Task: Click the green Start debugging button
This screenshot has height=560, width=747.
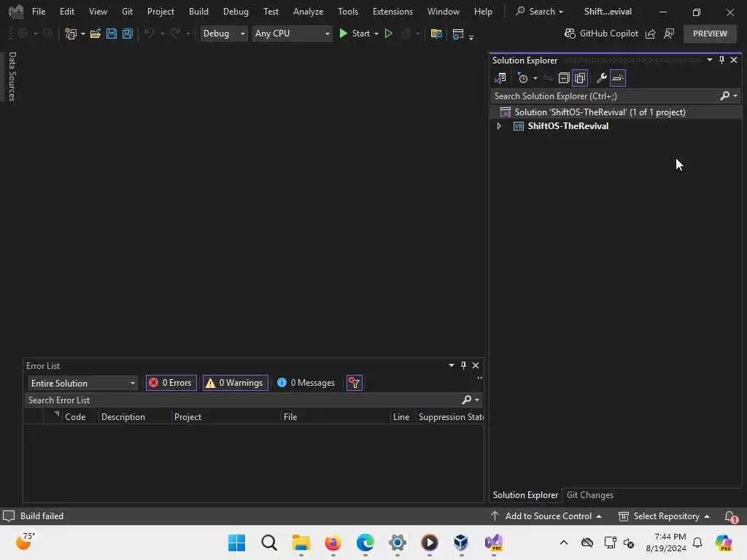Action: [x=355, y=34]
